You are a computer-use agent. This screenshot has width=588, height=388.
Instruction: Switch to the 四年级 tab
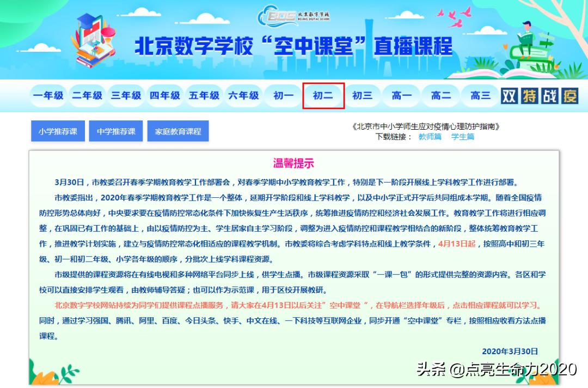[x=166, y=95]
